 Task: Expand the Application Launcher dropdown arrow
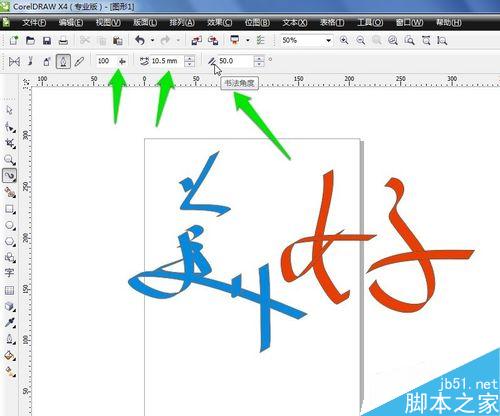point(248,41)
